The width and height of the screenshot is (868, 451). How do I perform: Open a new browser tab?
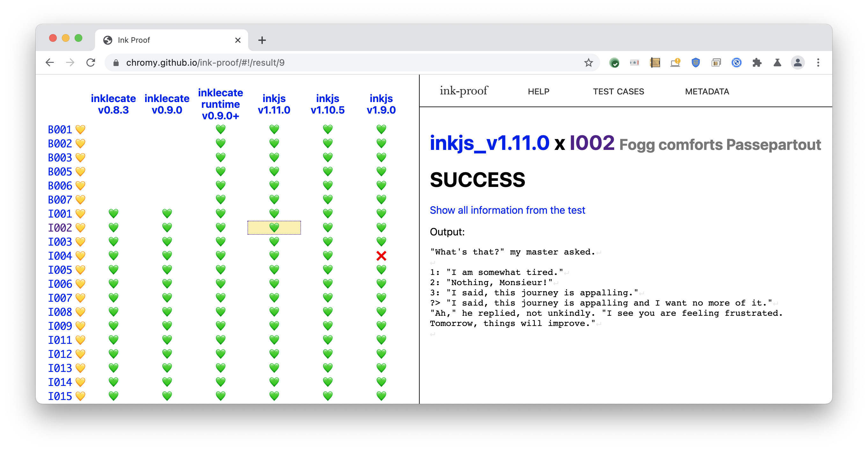point(262,40)
